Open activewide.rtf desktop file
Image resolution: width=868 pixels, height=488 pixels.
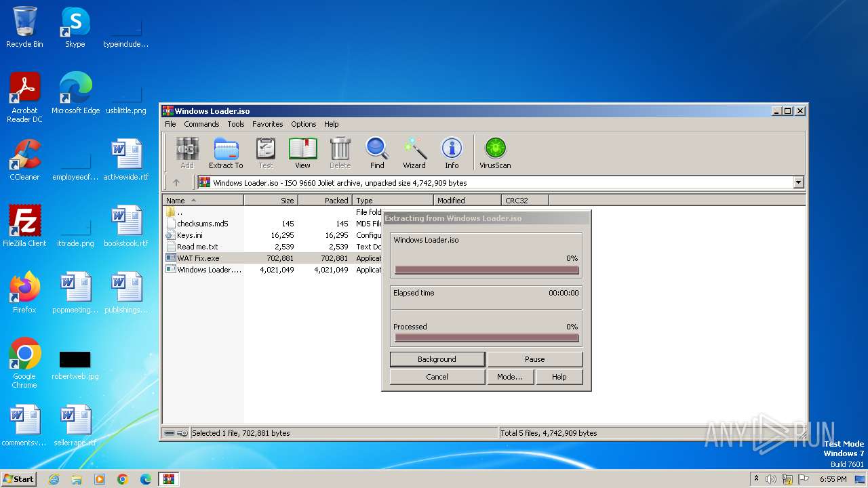(126, 160)
